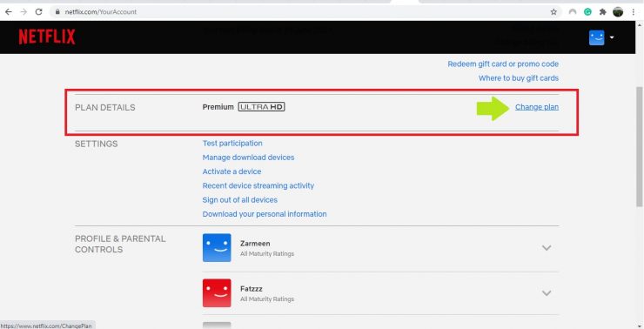Click the PROFILE & PARENTAL CONTROLS heading
The height and width of the screenshot is (329, 644).
tap(120, 244)
